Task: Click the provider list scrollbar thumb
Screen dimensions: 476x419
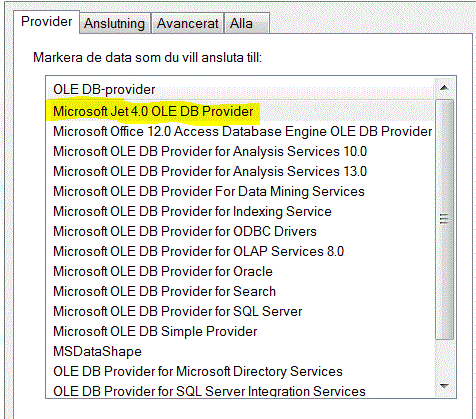Action: [x=444, y=219]
